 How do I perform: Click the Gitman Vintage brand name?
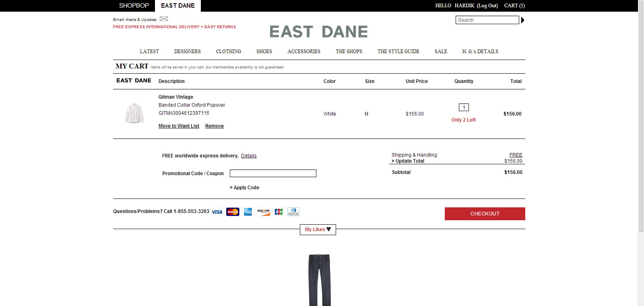click(x=176, y=97)
